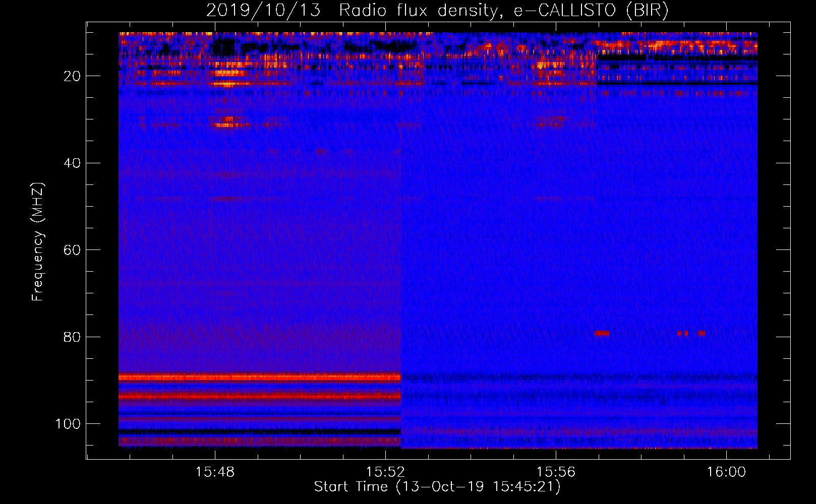This screenshot has height=504, width=816.
Task: Click the 20 frequency tick label
Action: 72,76
